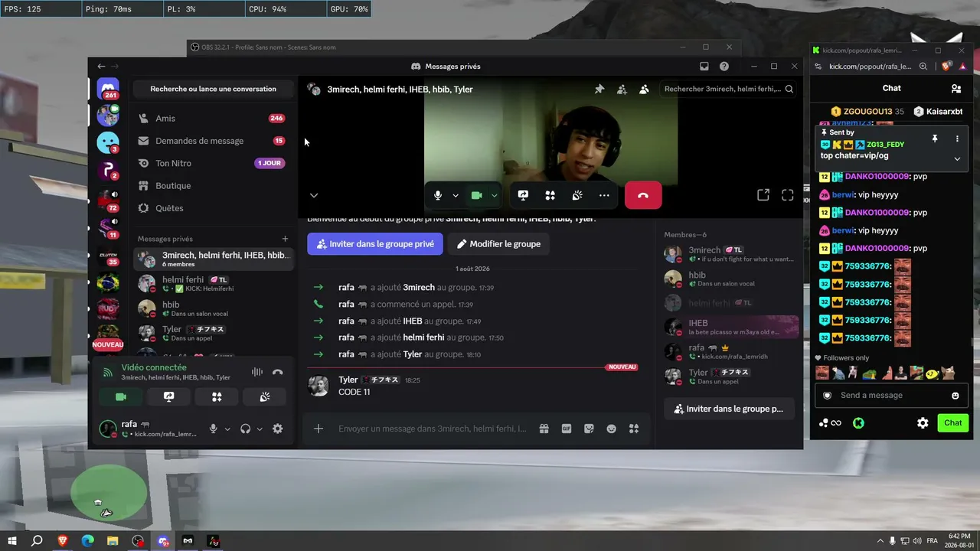Hide the Discord member list icon
Image resolution: width=980 pixels, height=551 pixels.
click(644, 89)
